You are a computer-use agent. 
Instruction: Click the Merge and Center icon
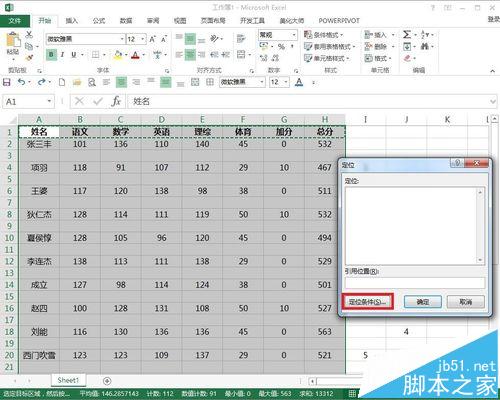[x=241, y=54]
